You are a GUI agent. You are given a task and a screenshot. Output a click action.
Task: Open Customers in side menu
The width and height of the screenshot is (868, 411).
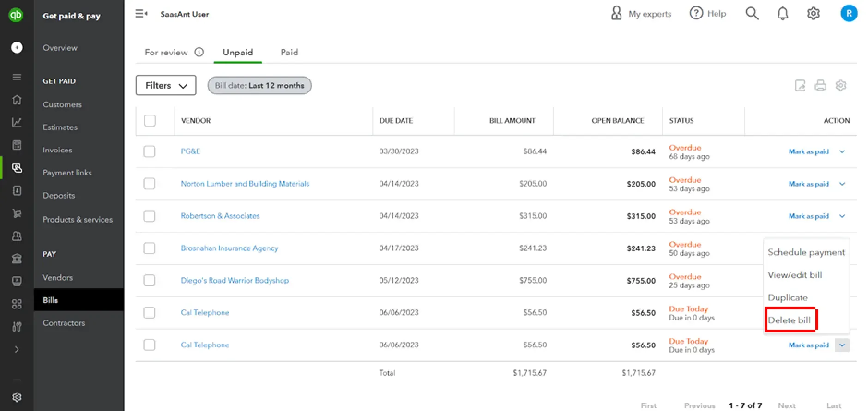tap(62, 104)
